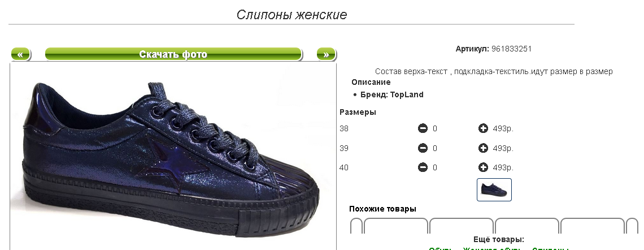
Task: Click quantity value for size 40
Action: point(435,167)
